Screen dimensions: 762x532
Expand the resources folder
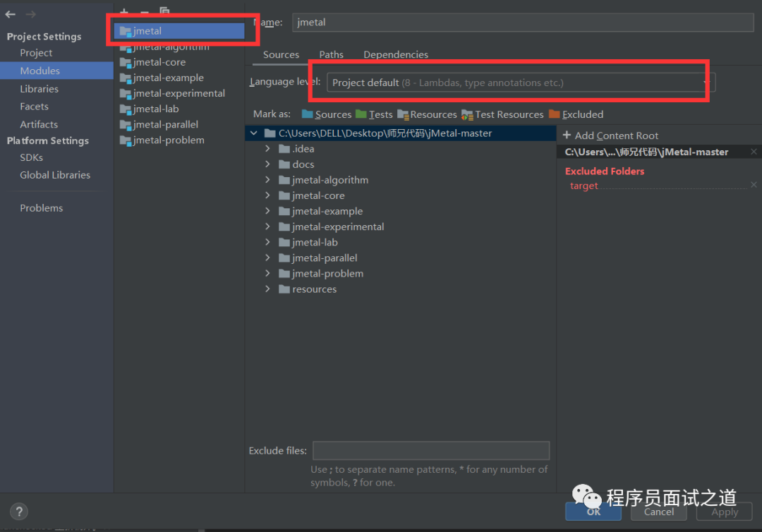(x=268, y=289)
